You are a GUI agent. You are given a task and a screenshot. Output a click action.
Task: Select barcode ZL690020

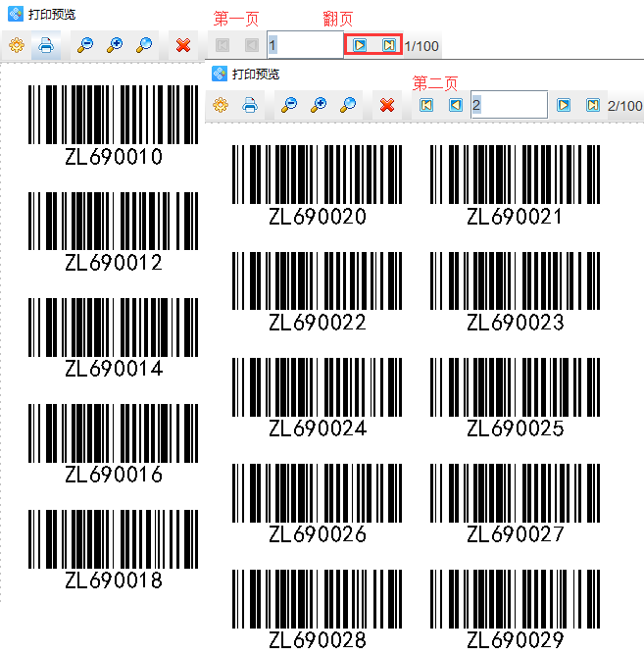pos(317,185)
